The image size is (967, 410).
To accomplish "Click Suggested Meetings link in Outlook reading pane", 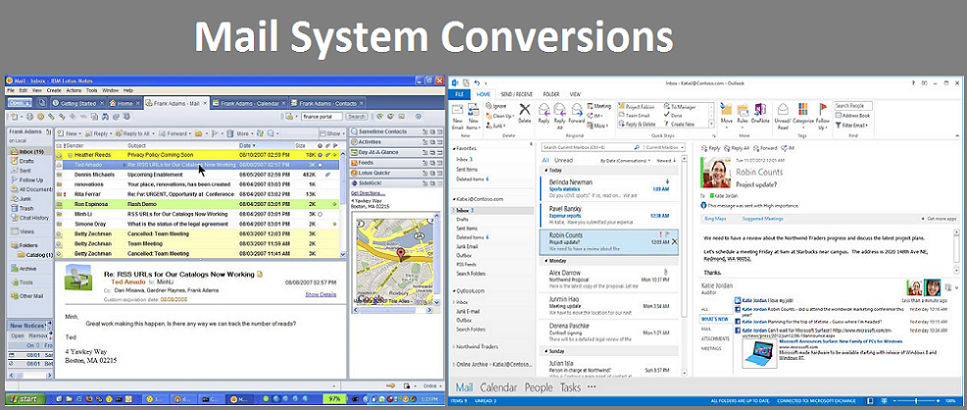I will (x=762, y=218).
